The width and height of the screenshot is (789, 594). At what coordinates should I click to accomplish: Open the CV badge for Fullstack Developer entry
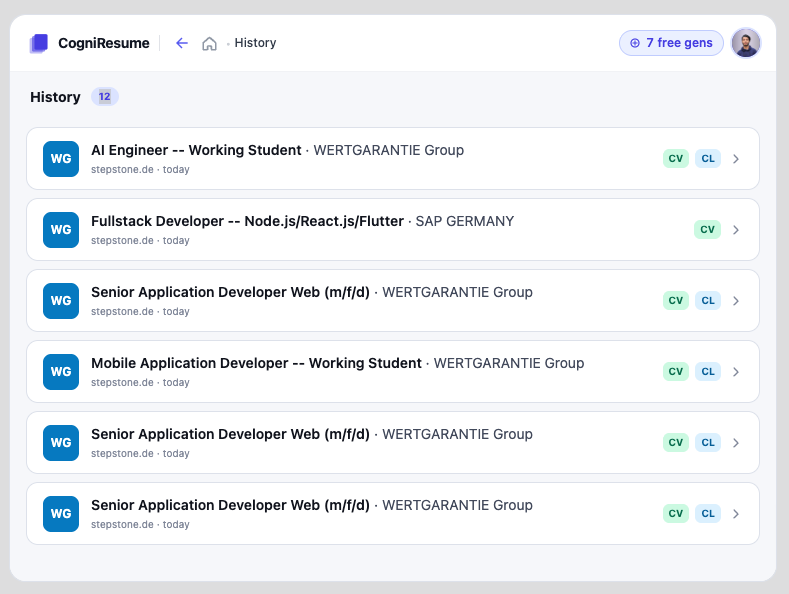click(x=707, y=230)
